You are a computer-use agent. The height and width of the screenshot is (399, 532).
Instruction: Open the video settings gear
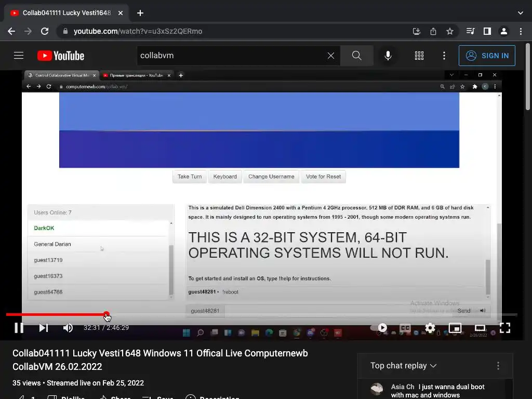pos(430,328)
